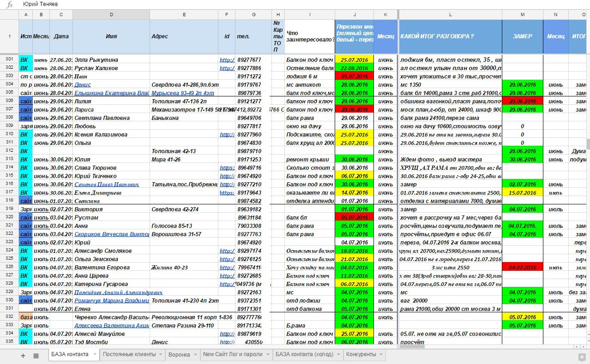Screen dimensions: 590x364
Task: Select the ремонт крыши cell
Action: [310, 160]
